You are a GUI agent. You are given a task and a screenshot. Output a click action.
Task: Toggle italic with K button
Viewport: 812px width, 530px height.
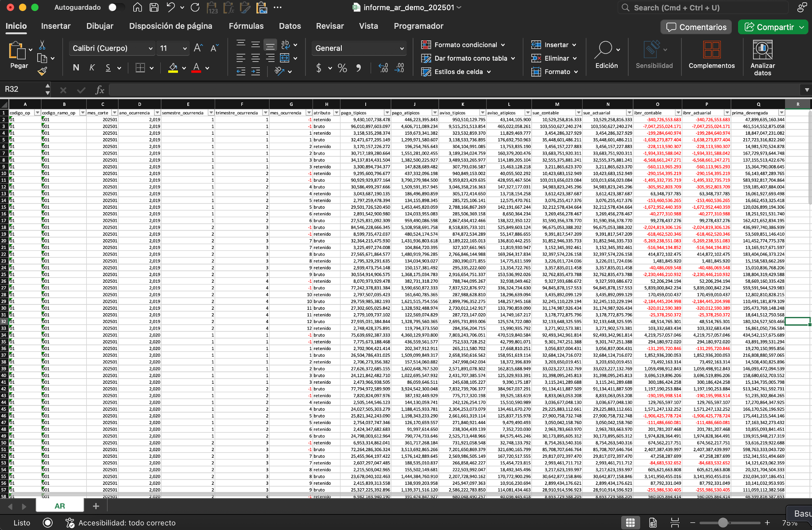point(92,68)
